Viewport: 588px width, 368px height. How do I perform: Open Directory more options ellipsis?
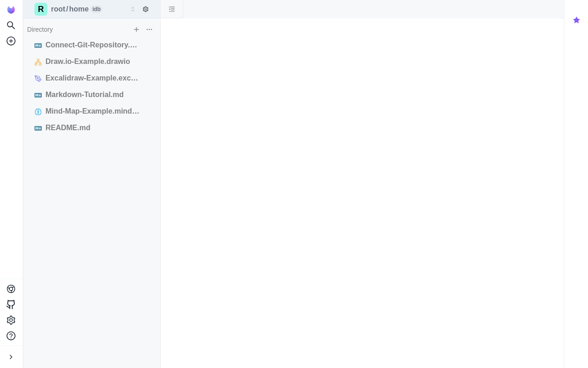tap(149, 29)
